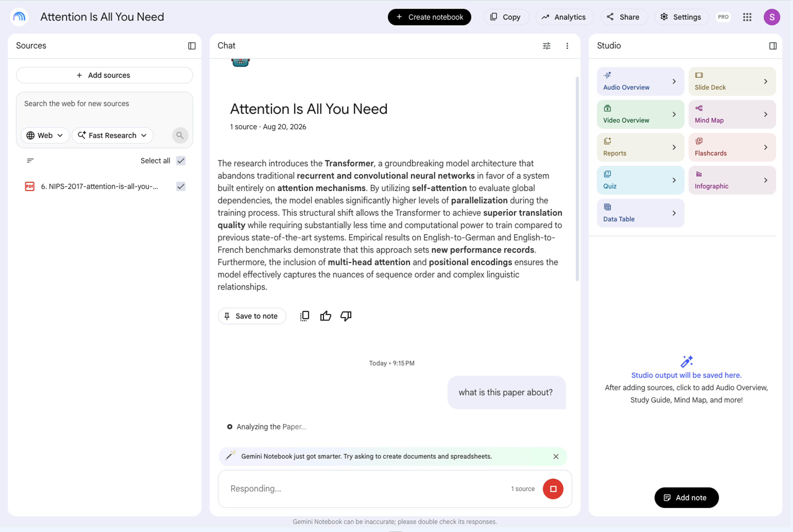Click the PDF icon of the NIPS source
Screen dimensions: 793x532
[x=30, y=186]
